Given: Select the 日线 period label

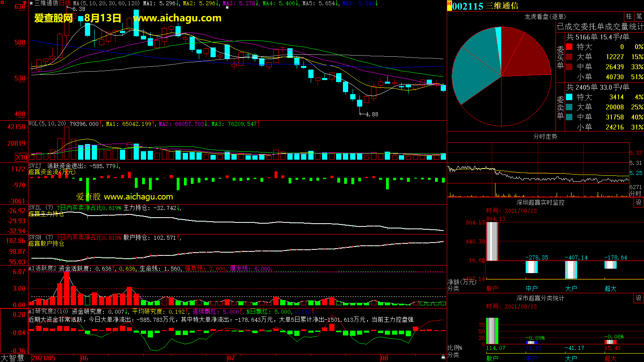Looking at the screenshot, I should pos(65,3).
